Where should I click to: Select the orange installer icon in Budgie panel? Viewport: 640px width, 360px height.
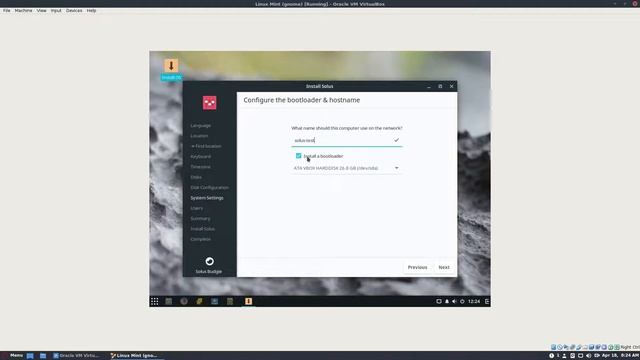tap(248, 301)
